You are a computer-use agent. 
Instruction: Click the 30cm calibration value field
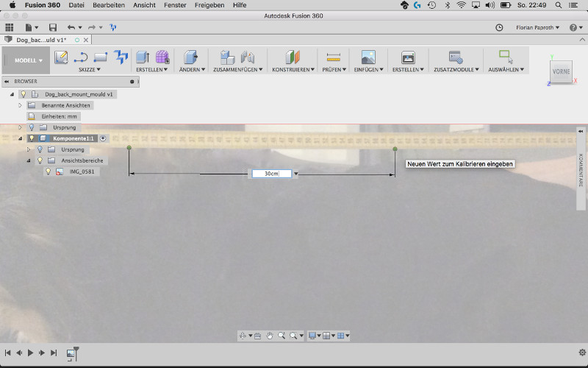click(270, 174)
